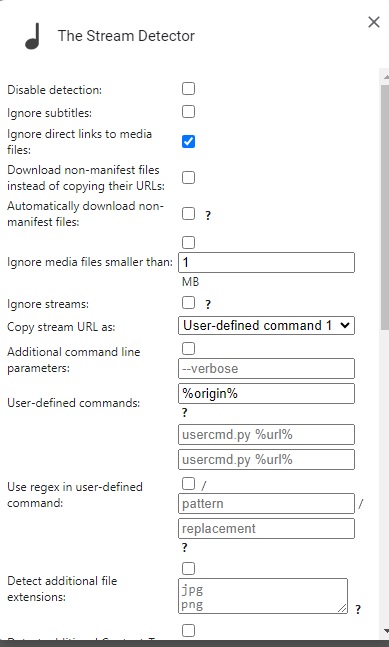Open help for User-defined commands

point(184,412)
